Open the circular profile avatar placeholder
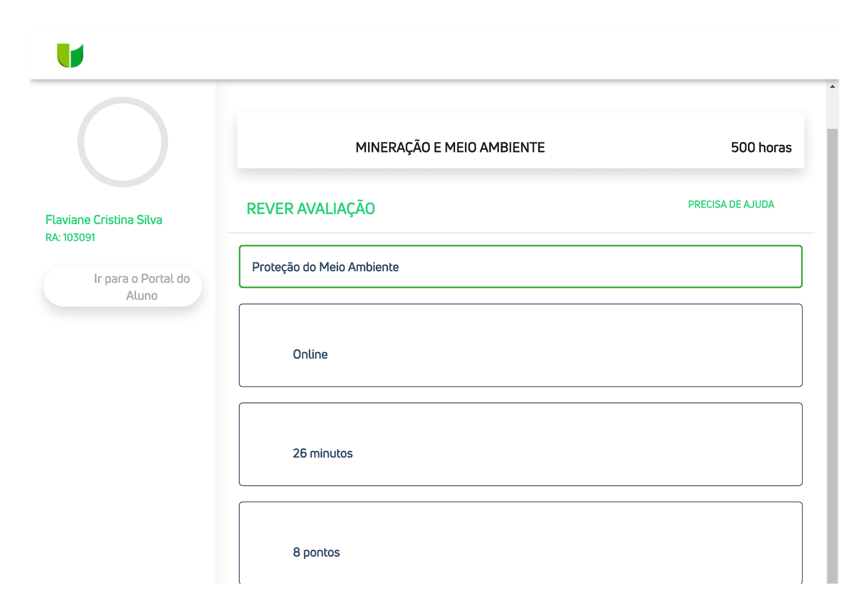The width and height of the screenshot is (868, 613). point(123,142)
